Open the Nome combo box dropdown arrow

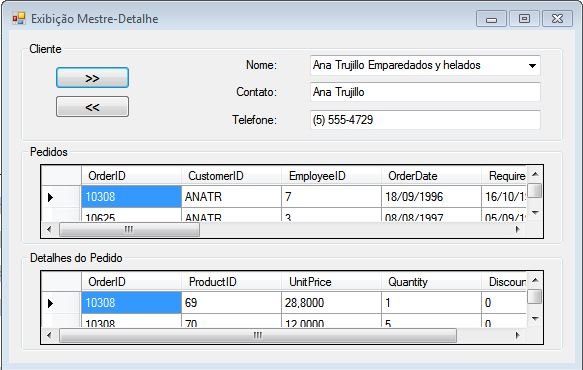(532, 65)
